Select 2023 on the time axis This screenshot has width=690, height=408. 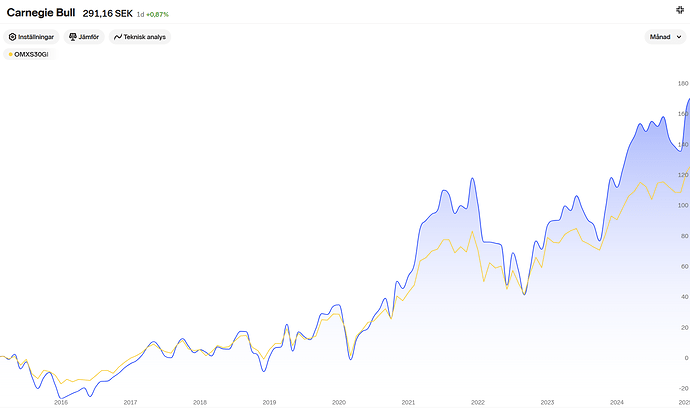[x=547, y=402]
